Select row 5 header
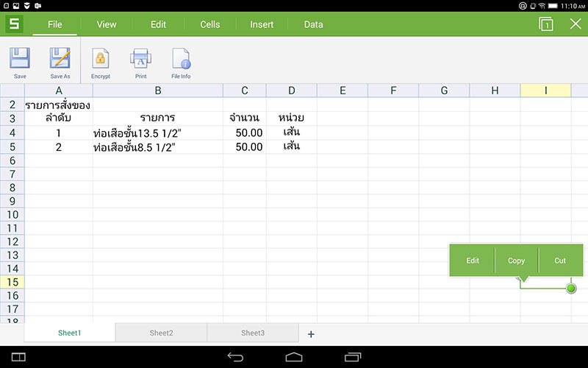 tap(12, 146)
